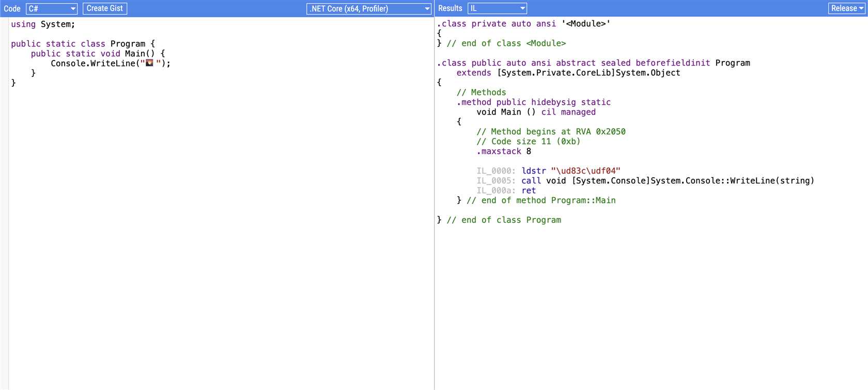
Task: Click the Create Gist button
Action: point(105,9)
